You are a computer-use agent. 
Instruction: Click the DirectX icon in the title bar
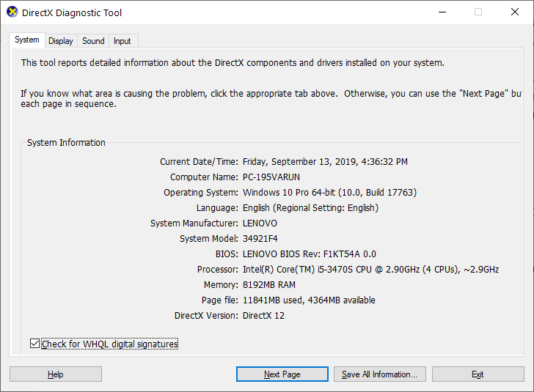point(12,12)
